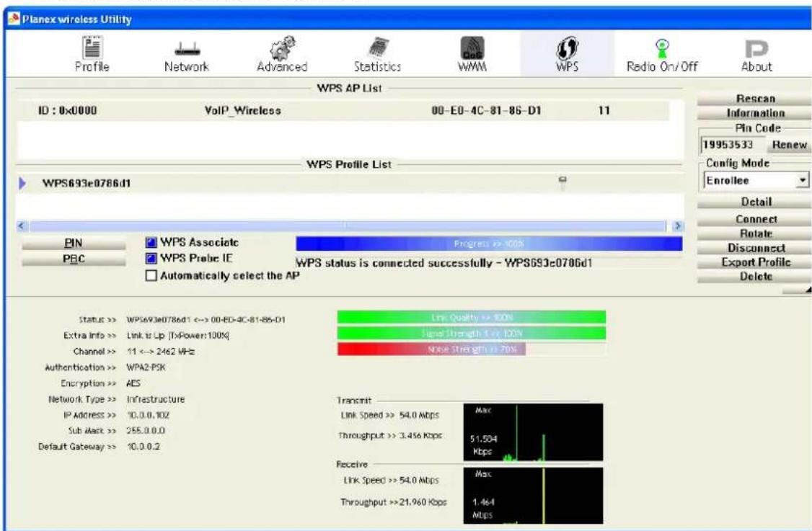This screenshot has height=531, width=812.
Task: Enable Automatically select the AP
Action: click(x=151, y=275)
